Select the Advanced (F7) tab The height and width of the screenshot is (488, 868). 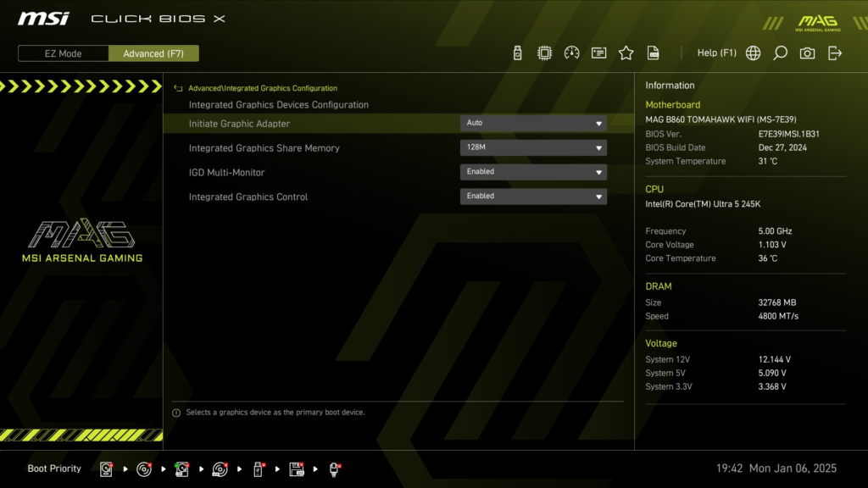pos(153,53)
